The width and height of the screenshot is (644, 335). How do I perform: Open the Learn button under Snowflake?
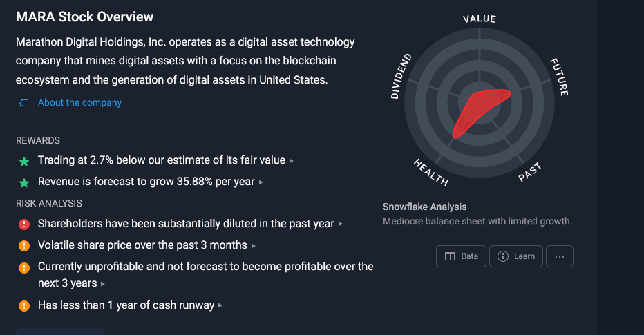coord(516,256)
